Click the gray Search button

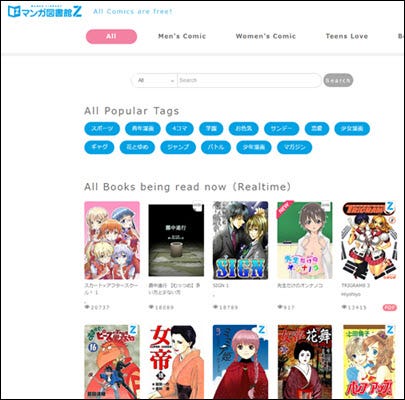(x=338, y=80)
